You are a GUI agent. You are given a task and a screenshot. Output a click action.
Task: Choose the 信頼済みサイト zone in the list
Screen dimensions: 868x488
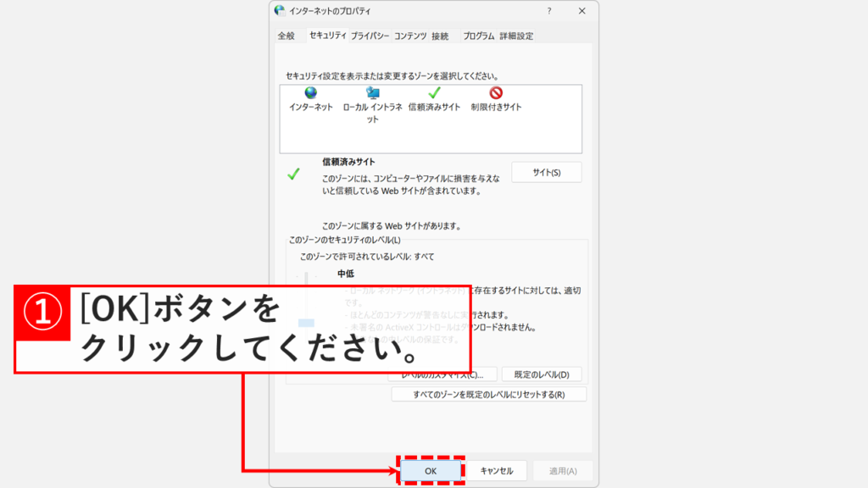(x=434, y=94)
